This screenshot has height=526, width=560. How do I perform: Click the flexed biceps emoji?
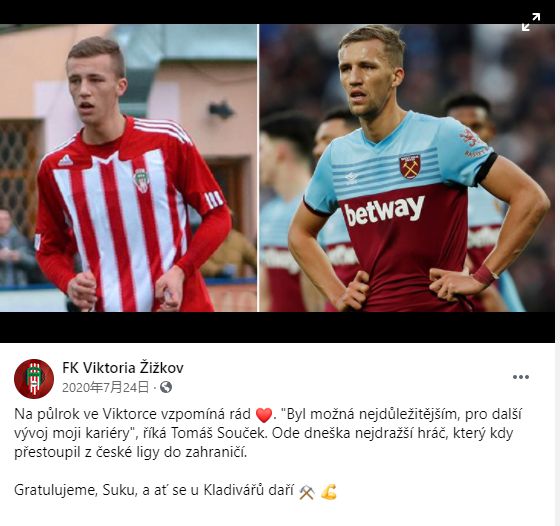point(329,492)
